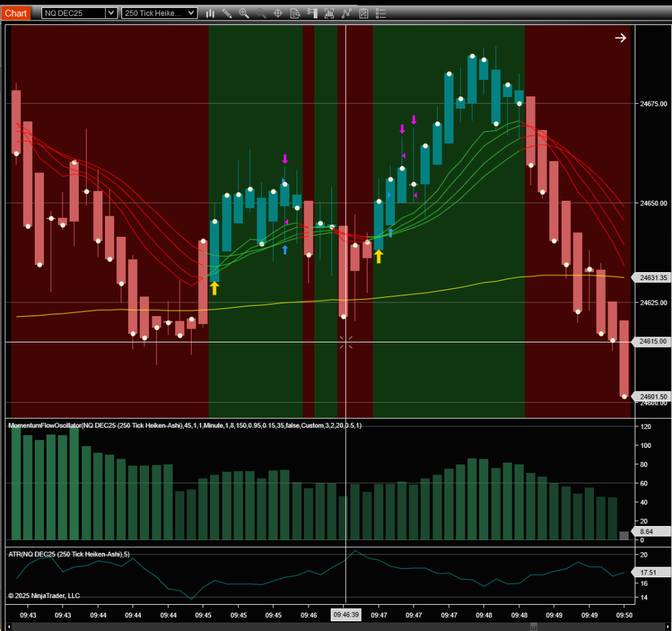Expand the NQ DEC25 instrument dropdown
Image resolution: width=672 pixels, height=631 pixels.
pos(111,13)
